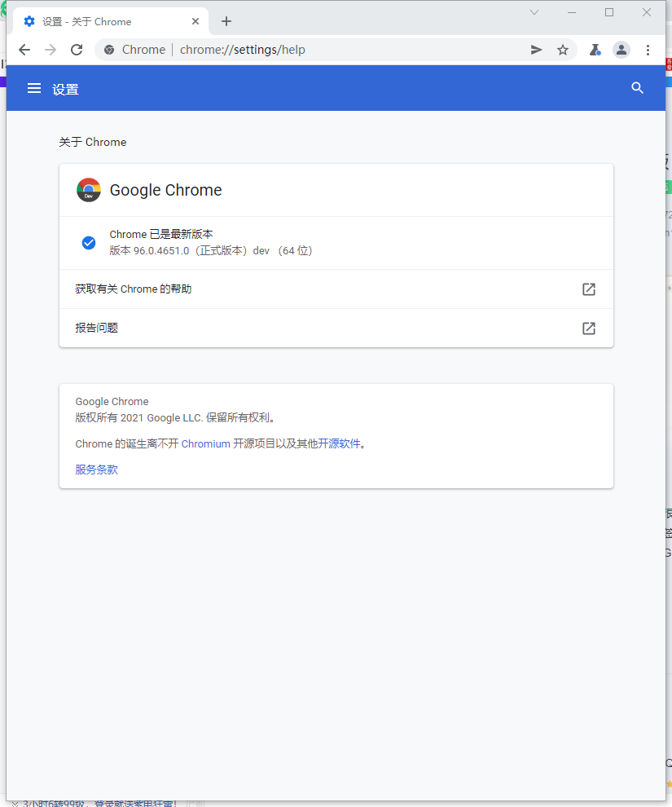Click the Google Chrome product title
The height and width of the screenshot is (807, 672).
(x=165, y=190)
